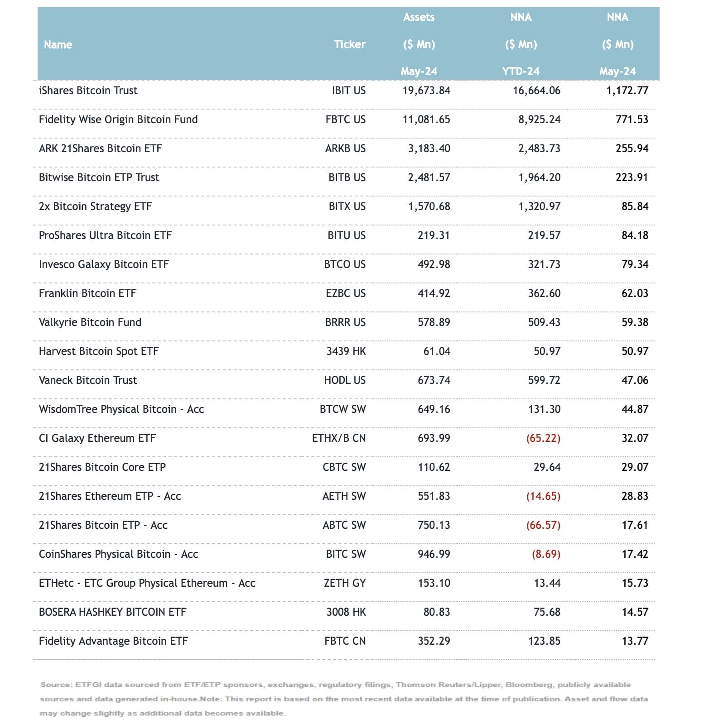Click the Ticker column header
Image resolution: width=723 pixels, height=728 pixels.
pos(349,44)
